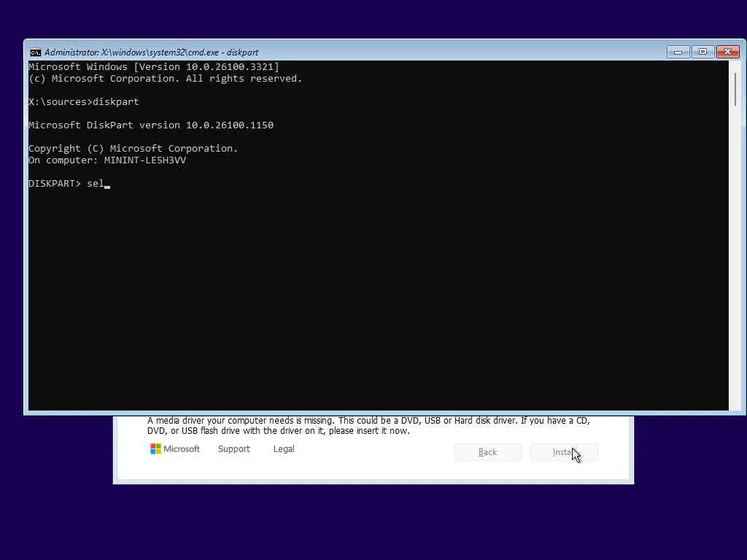Open the Legal link in the setup window
The image size is (747, 560).
click(x=284, y=449)
